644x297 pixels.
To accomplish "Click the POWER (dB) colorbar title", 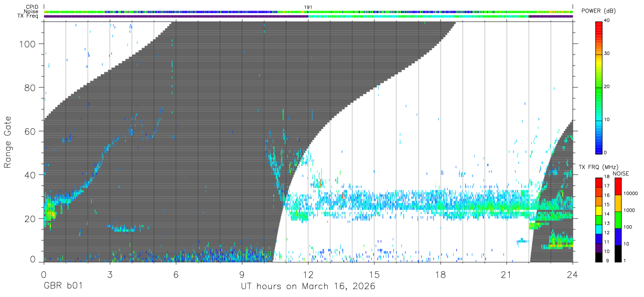I will click(x=598, y=12).
